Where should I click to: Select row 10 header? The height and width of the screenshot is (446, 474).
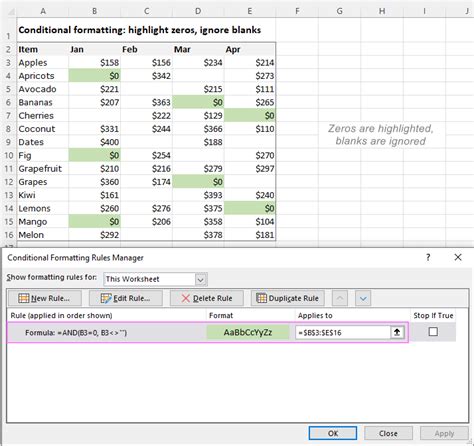(8, 155)
